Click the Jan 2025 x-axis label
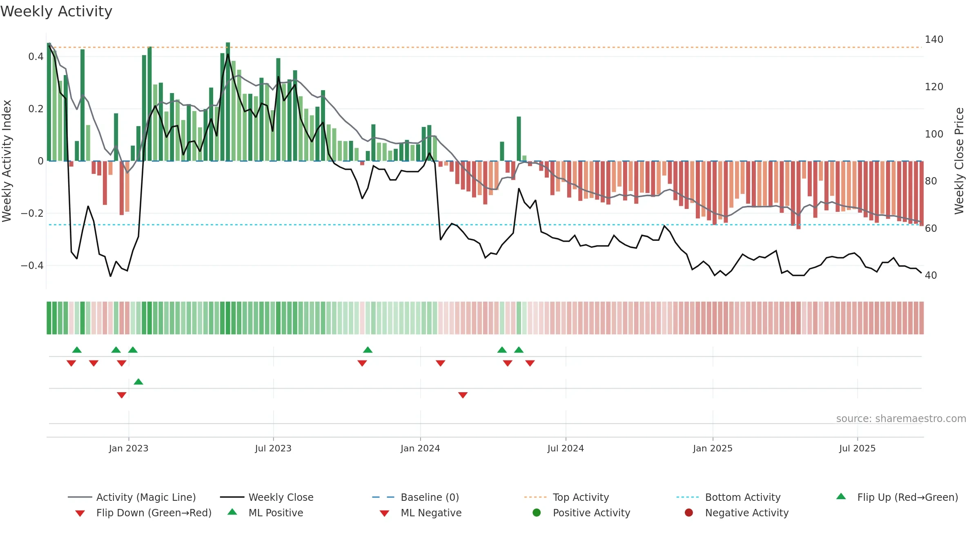This screenshot has width=980, height=551. point(713,448)
